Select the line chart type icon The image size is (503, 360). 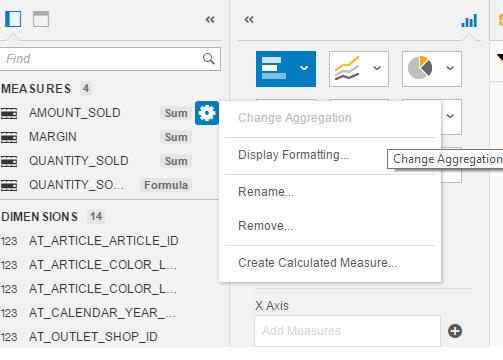click(347, 68)
